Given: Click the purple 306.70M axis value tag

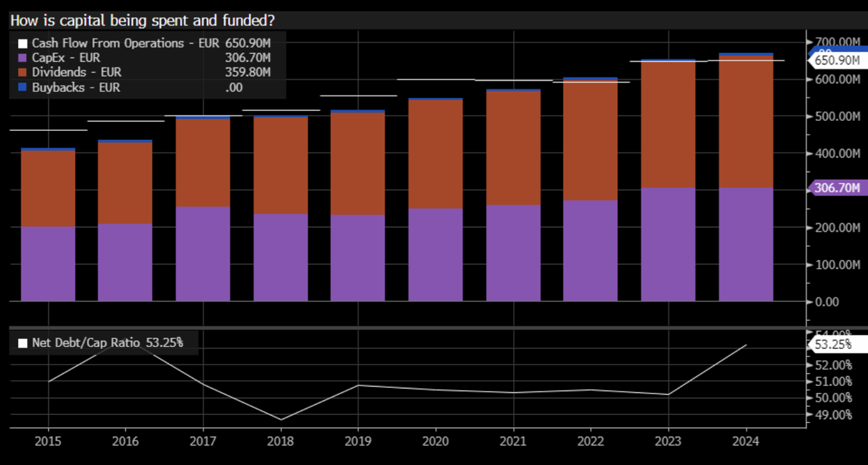Looking at the screenshot, I should 837,187.
